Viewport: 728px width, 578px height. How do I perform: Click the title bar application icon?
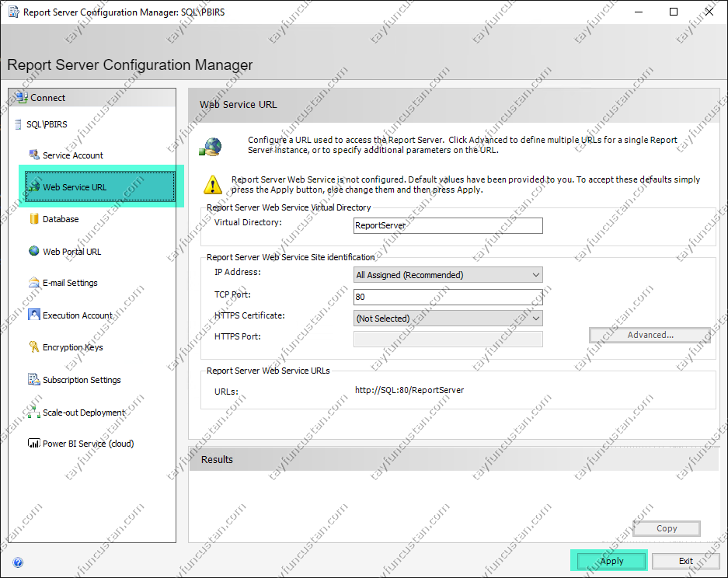pos(14,12)
